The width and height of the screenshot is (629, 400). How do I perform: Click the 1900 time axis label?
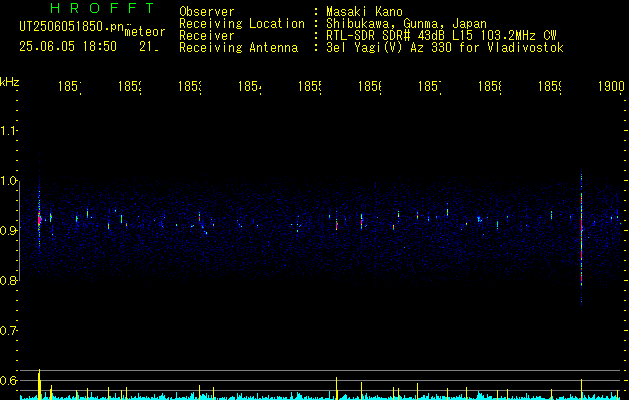tap(611, 86)
